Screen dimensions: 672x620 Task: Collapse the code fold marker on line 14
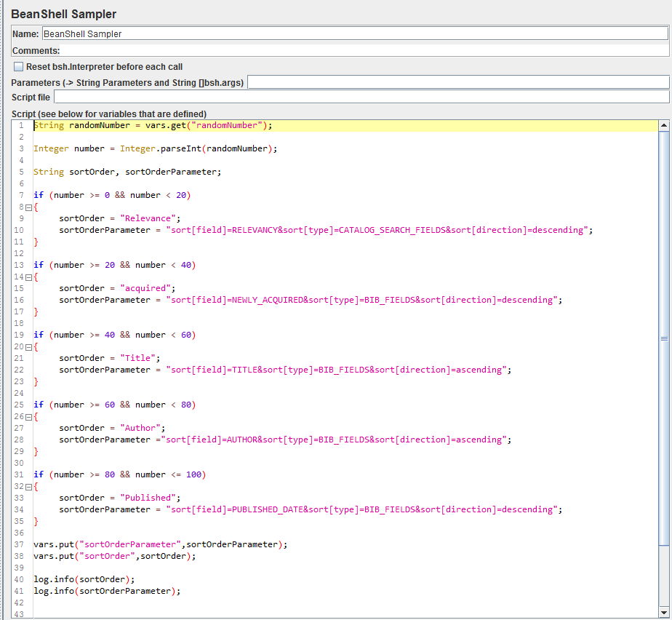27,276
